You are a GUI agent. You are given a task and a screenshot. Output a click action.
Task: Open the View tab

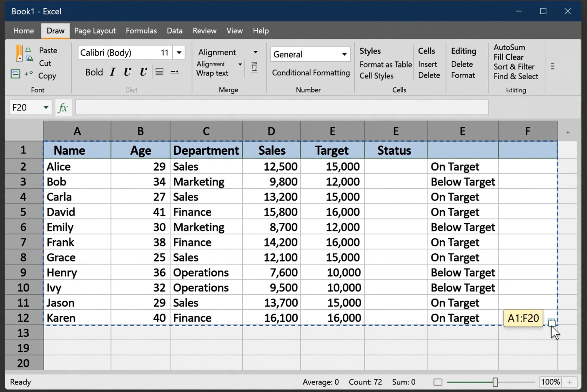(x=234, y=31)
